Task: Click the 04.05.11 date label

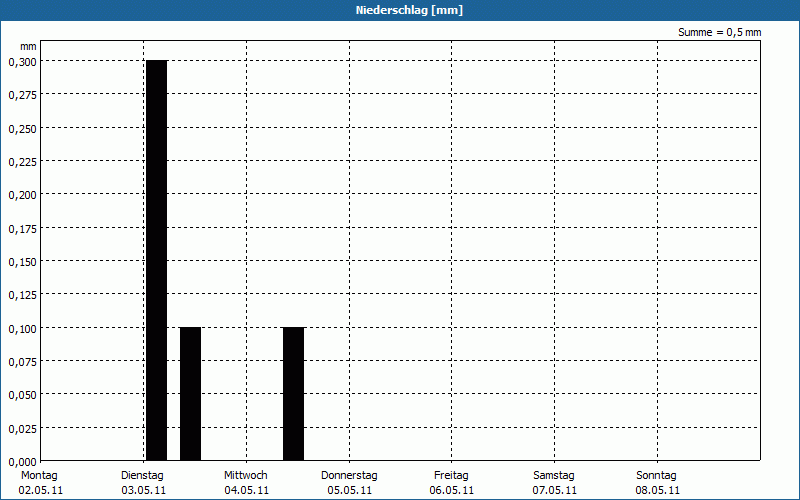Action: point(246,491)
